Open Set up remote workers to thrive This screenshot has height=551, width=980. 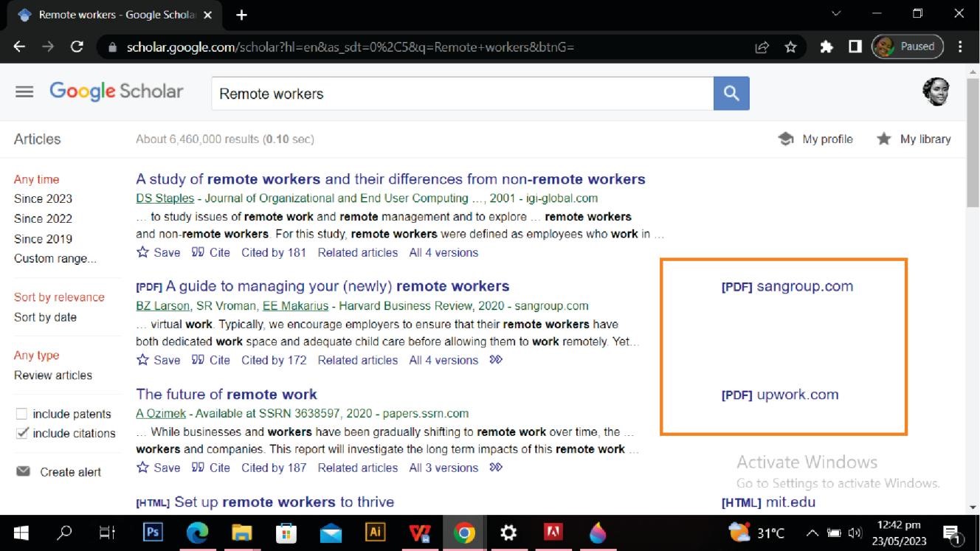284,502
